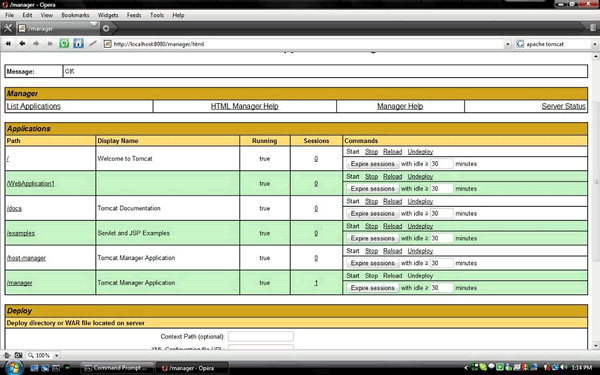
Task: Undeploy the /WebApplication1 application
Action: (x=420, y=177)
